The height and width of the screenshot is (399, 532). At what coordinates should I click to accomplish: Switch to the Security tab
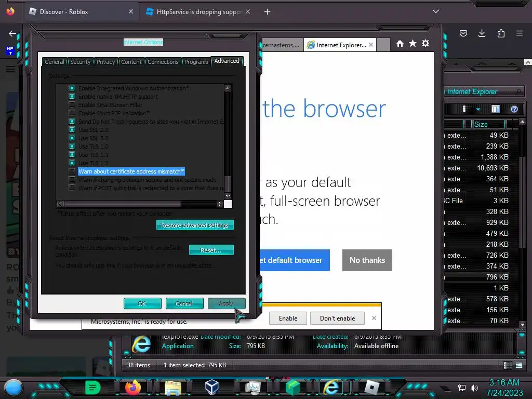pyautogui.click(x=81, y=62)
